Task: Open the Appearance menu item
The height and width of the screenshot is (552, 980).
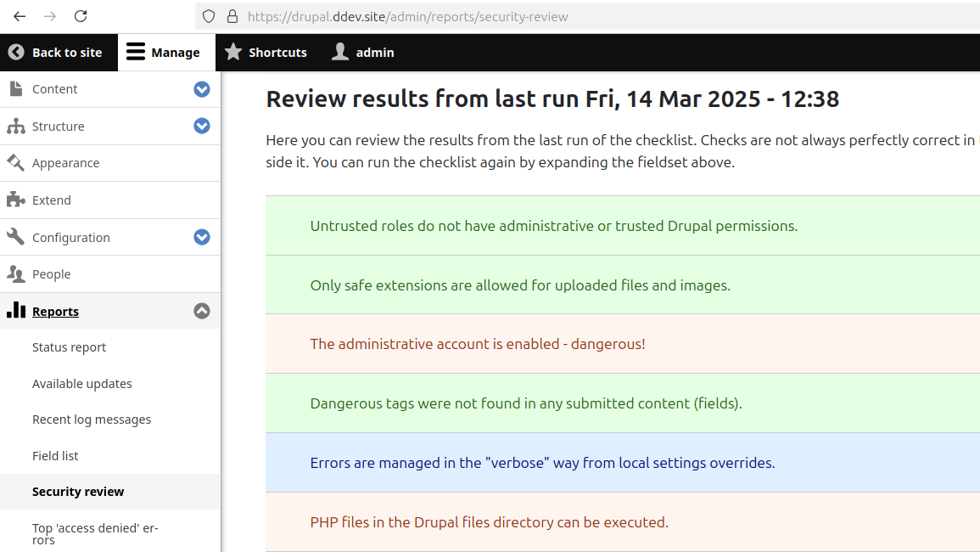Action: [x=65, y=163]
